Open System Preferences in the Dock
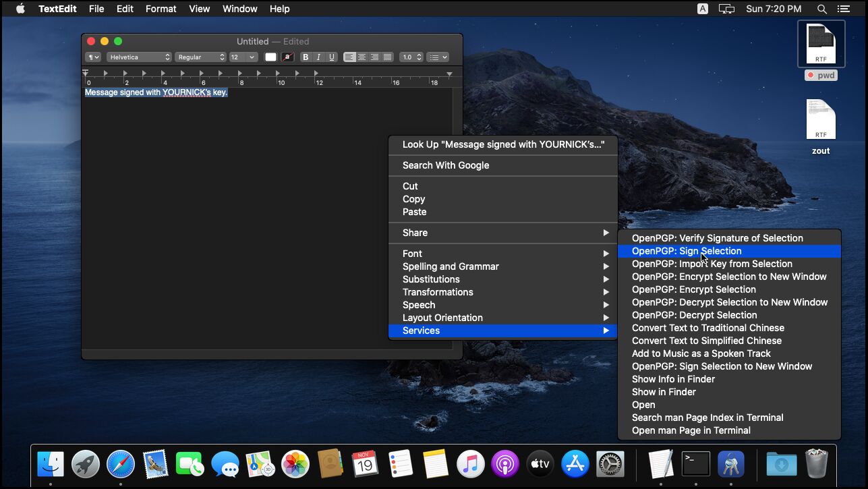 [610, 464]
